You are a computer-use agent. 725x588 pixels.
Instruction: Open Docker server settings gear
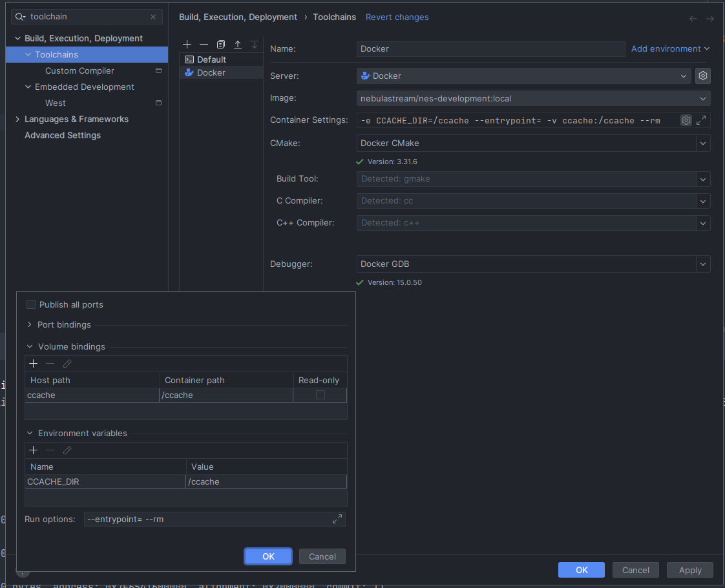[x=703, y=76]
